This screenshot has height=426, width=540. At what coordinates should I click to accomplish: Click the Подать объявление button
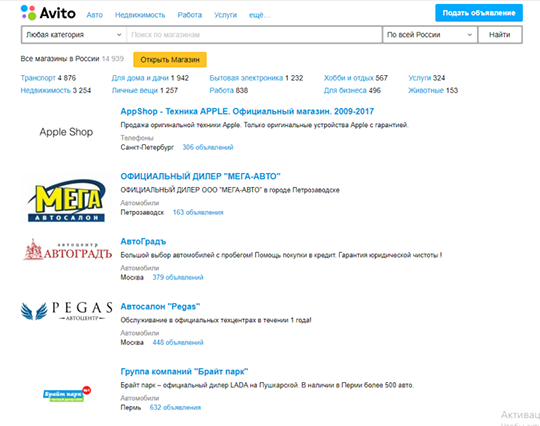coord(479,13)
